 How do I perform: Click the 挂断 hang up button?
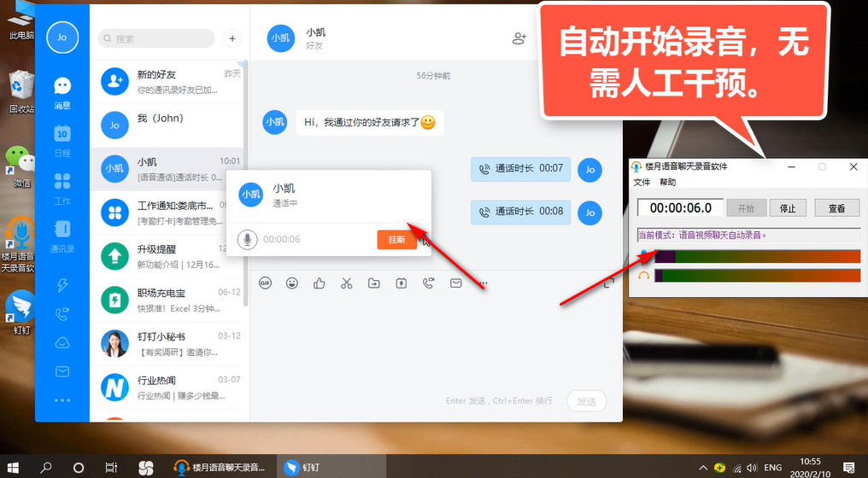[397, 240]
